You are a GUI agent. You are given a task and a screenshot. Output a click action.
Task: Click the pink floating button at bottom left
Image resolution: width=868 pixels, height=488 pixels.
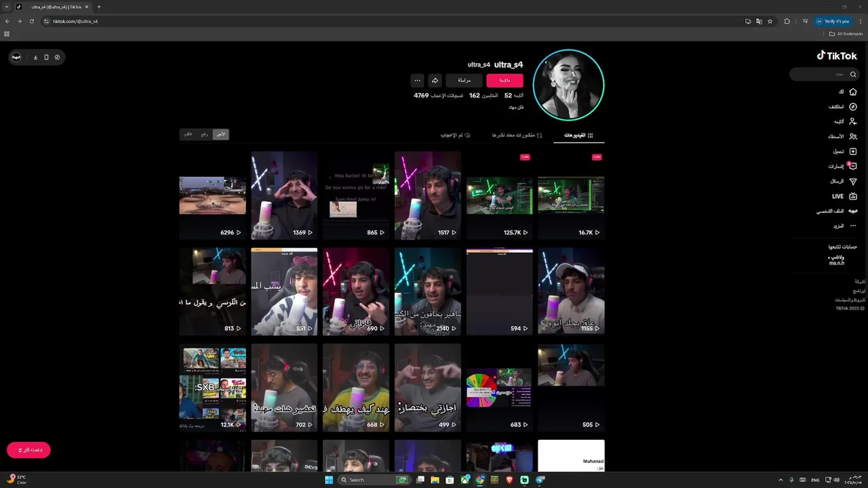coord(28,450)
